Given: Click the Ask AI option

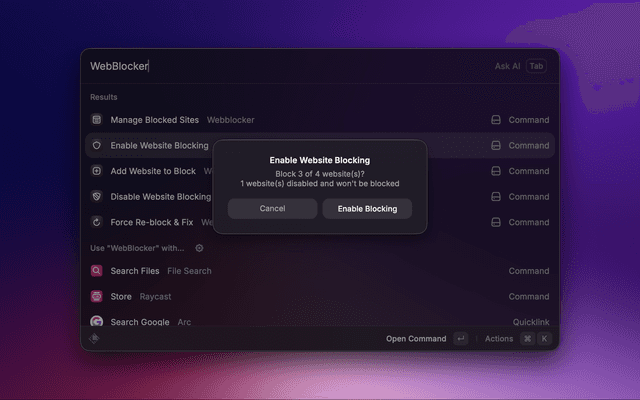Looking at the screenshot, I should click(x=507, y=66).
